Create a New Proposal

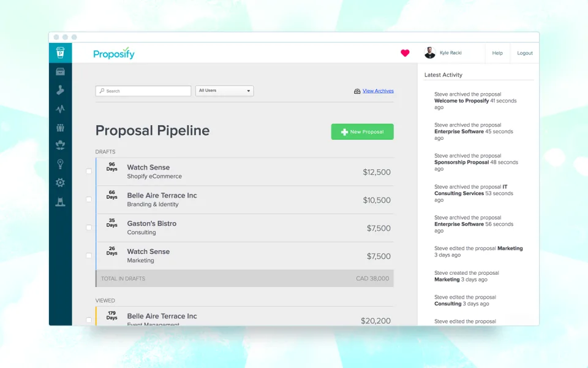tap(362, 132)
